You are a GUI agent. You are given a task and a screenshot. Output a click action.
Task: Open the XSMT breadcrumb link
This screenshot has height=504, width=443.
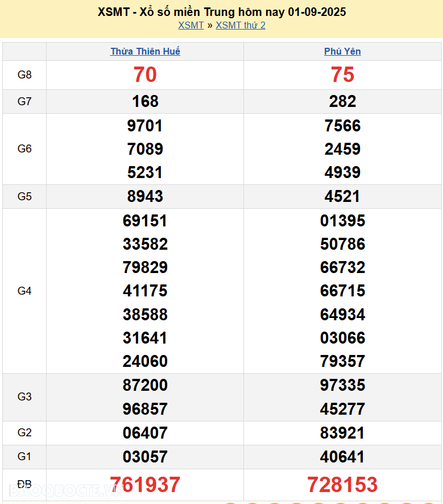click(191, 25)
